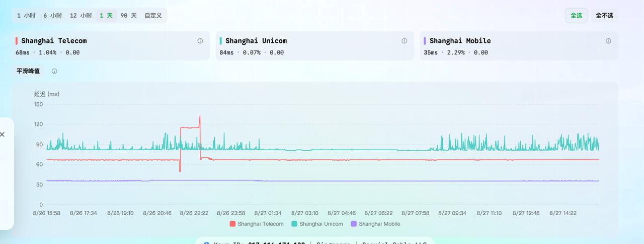Click teal Shanghai Unicom legend swatch

tap(294, 224)
